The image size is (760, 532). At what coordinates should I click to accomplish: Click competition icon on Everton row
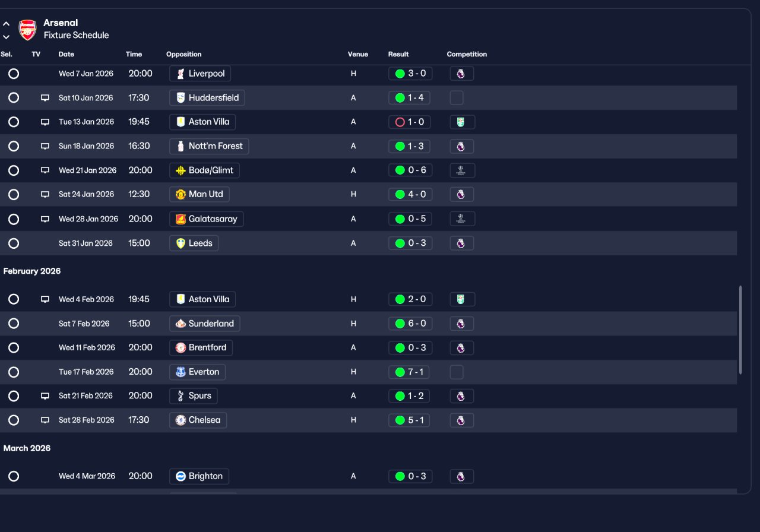(x=457, y=372)
